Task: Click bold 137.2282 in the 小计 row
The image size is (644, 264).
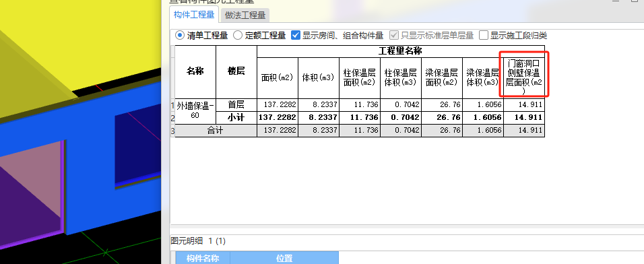Action: (x=278, y=118)
